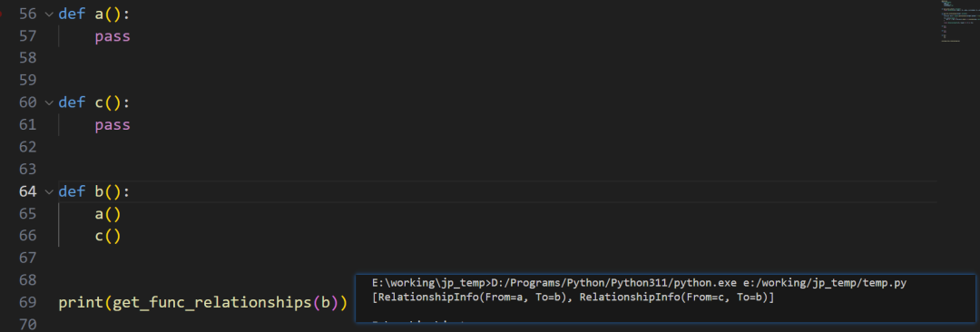Select line number 69 in the gutter
This screenshot has width=980, height=332.
[28, 303]
